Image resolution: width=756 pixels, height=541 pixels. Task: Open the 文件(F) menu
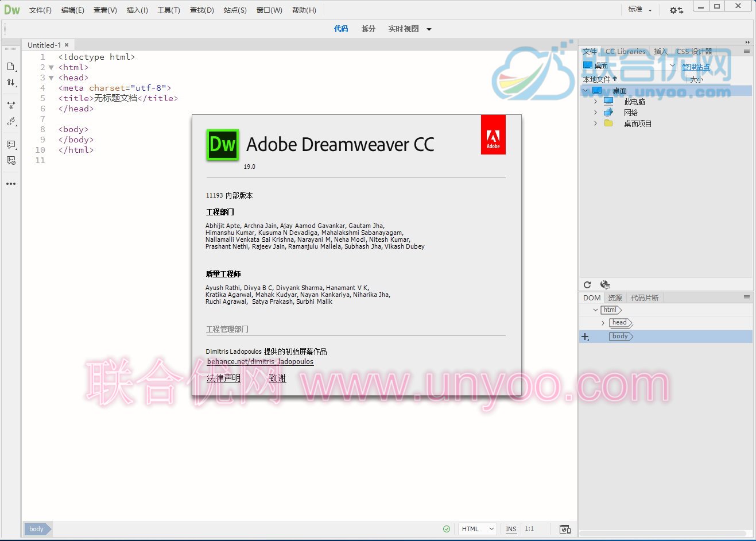40,10
